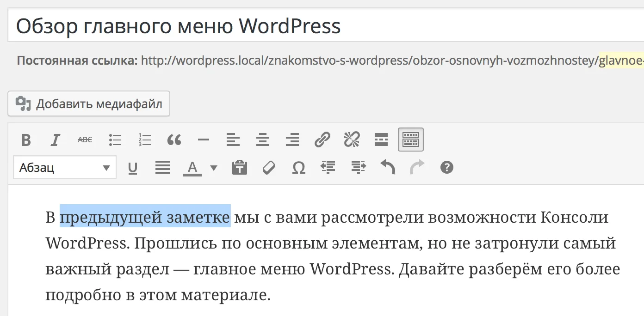Toggle the second toolbar row
Screen dimensions: 644x316
pos(411,140)
